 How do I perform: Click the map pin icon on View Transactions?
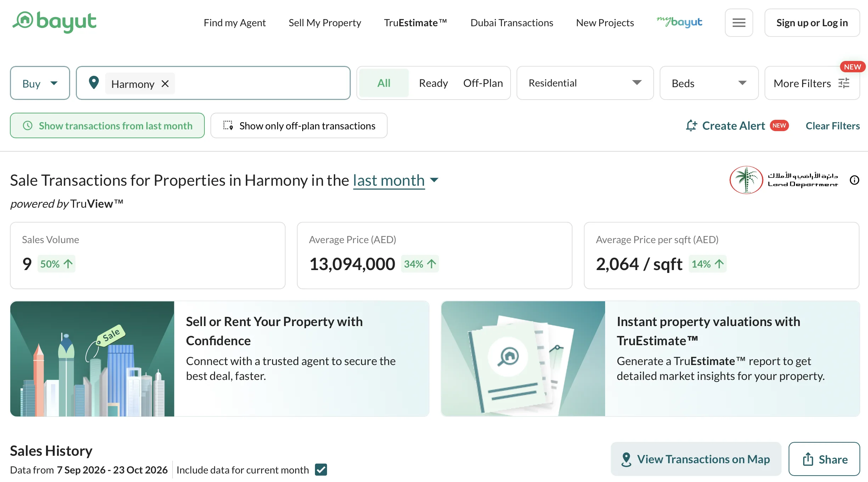626,459
